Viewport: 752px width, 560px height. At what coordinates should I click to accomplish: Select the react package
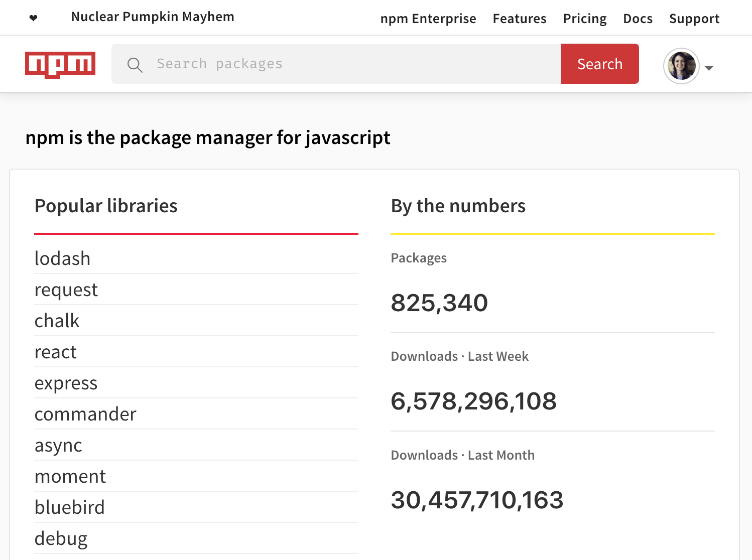pos(55,352)
